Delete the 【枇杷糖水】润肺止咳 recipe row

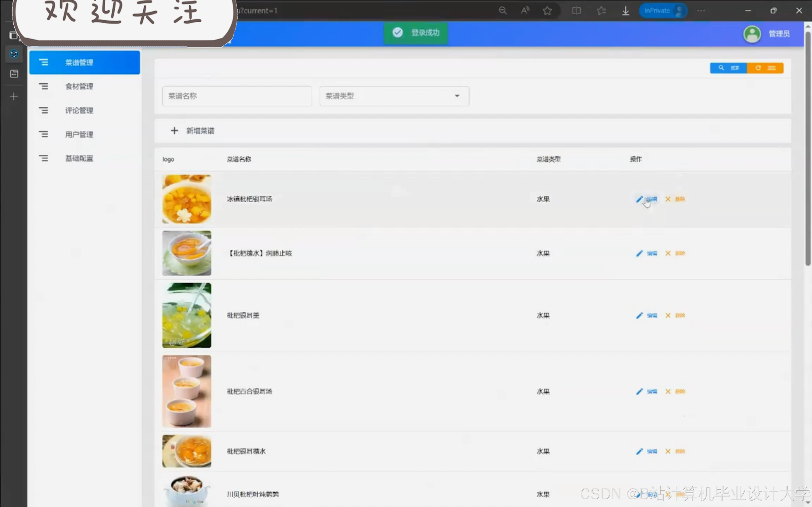pos(675,253)
